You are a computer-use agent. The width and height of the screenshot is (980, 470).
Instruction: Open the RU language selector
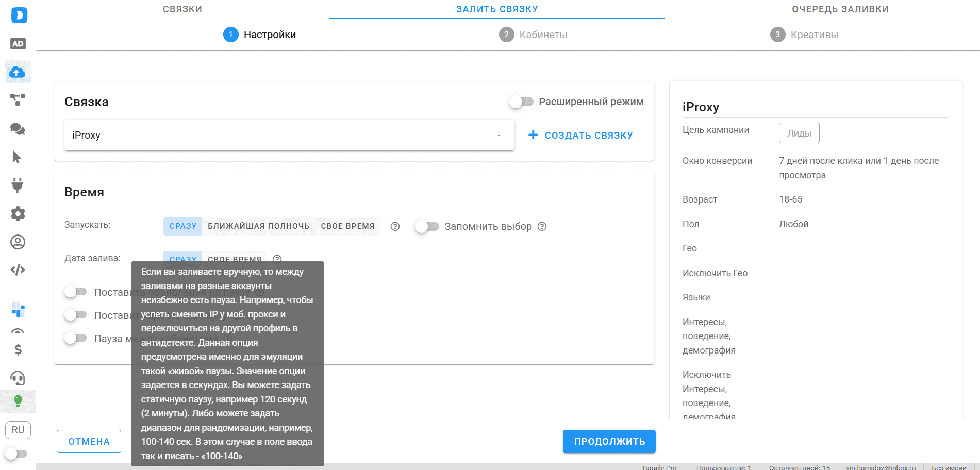(18, 430)
